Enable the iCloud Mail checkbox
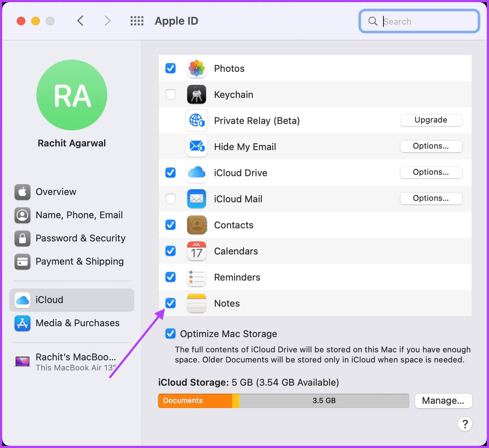The width and height of the screenshot is (489, 448). pyautogui.click(x=170, y=199)
